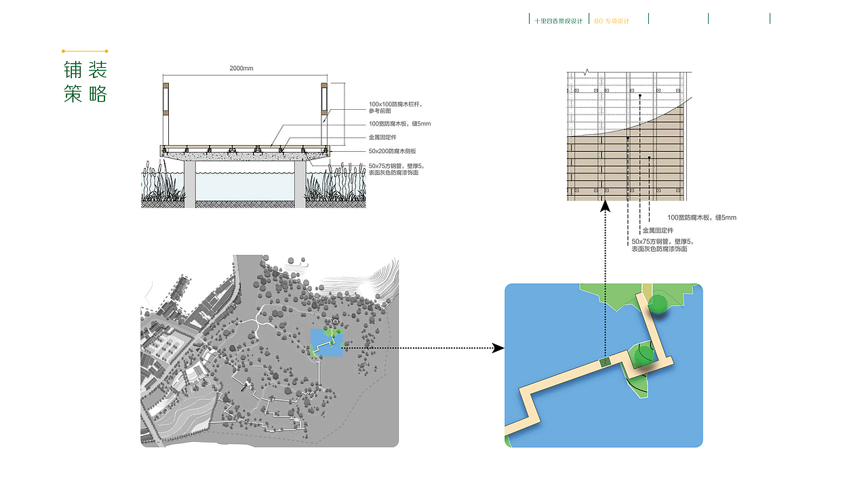This screenshot has width=868, height=488.
Task: Click the round green tree in enlarged plan
Action: coord(657,304)
